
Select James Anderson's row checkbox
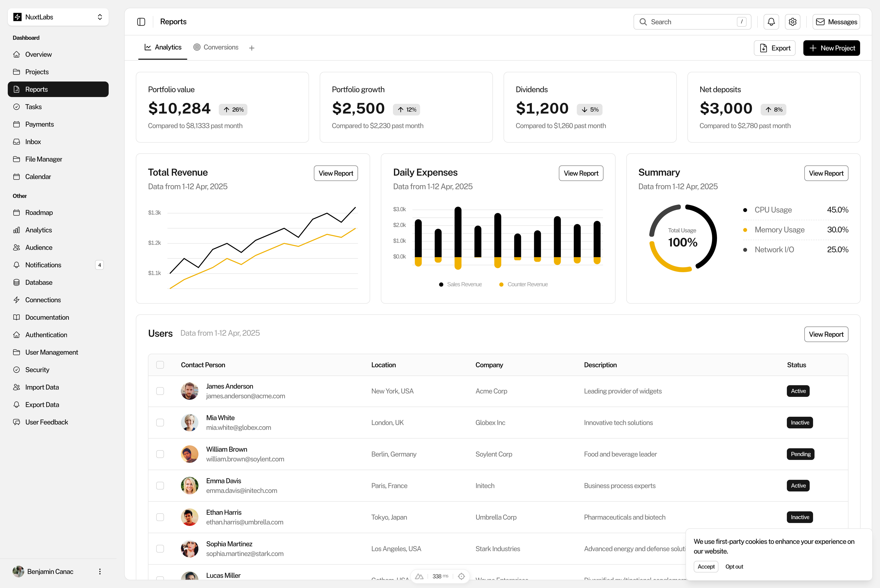pos(160,391)
